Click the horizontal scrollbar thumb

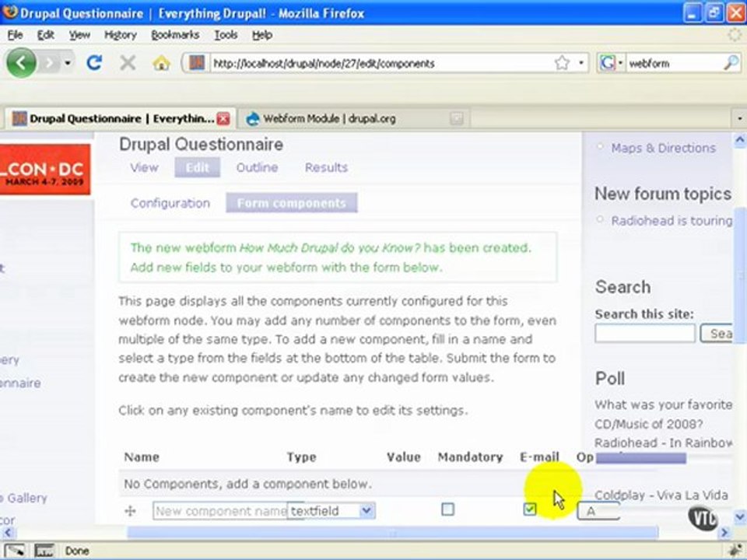(x=393, y=533)
